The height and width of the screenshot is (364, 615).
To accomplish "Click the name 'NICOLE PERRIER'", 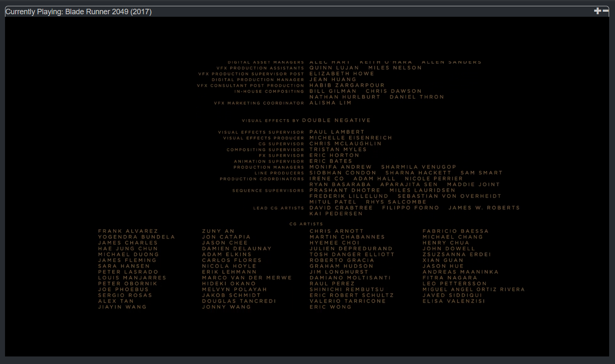I will coord(434,179).
